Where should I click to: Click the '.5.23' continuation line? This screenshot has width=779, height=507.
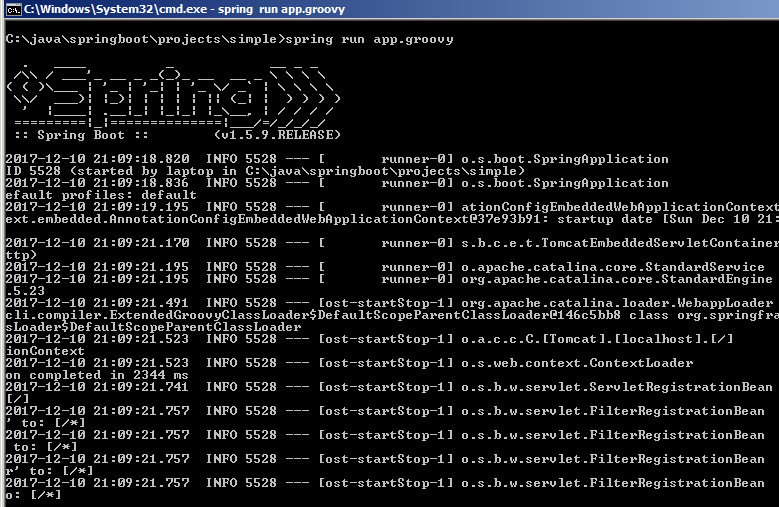[25, 290]
